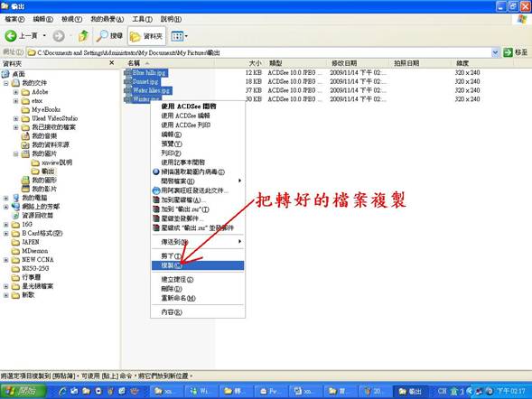532x399 pixels.
Task: Collapse the 我的圖片 tree node
Action: [x=15, y=153]
